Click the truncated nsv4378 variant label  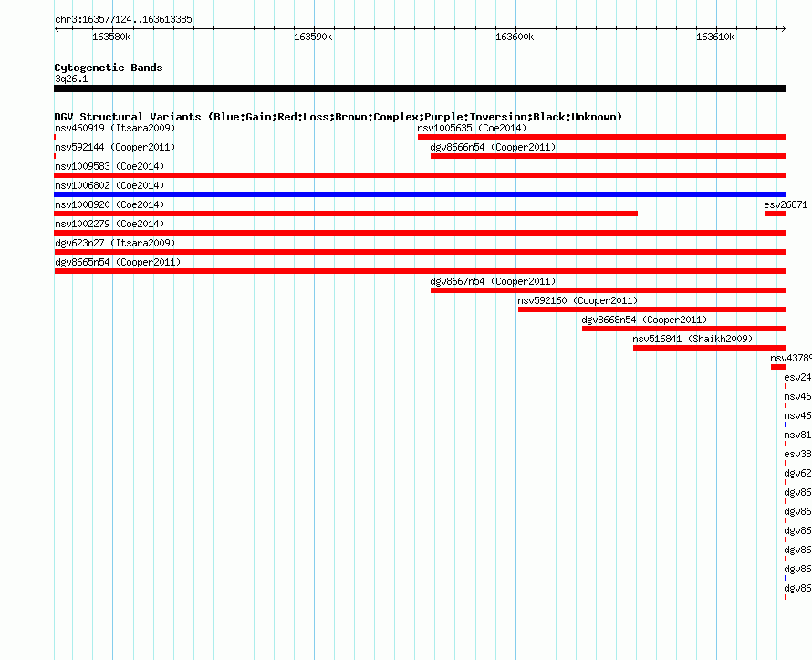(791, 358)
